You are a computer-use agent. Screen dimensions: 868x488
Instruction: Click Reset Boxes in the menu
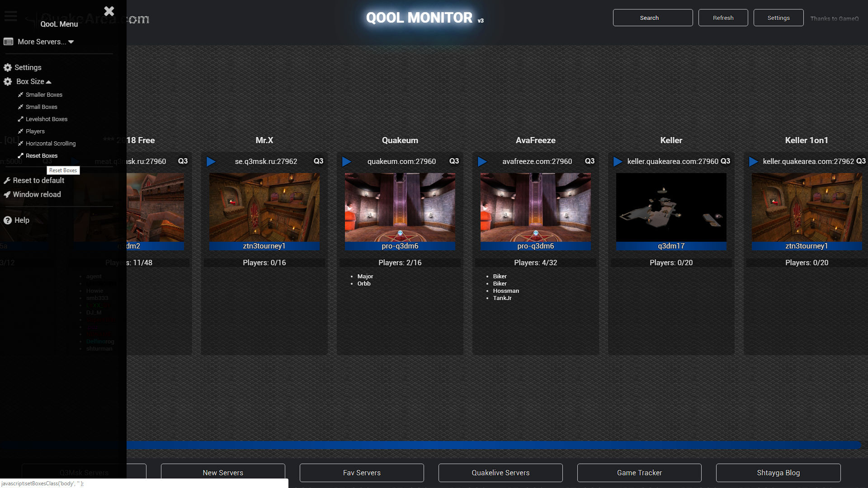click(x=42, y=155)
